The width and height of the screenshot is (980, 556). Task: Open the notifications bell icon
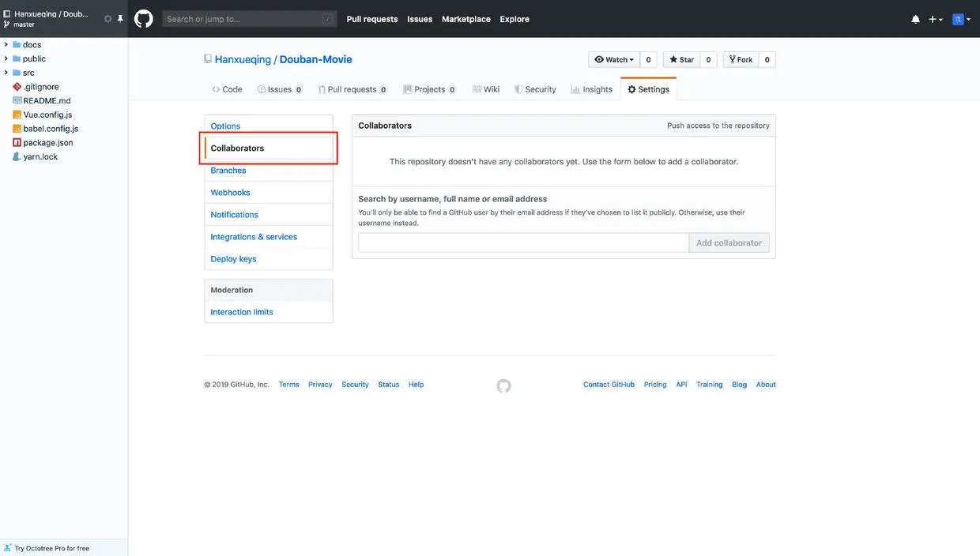point(915,19)
